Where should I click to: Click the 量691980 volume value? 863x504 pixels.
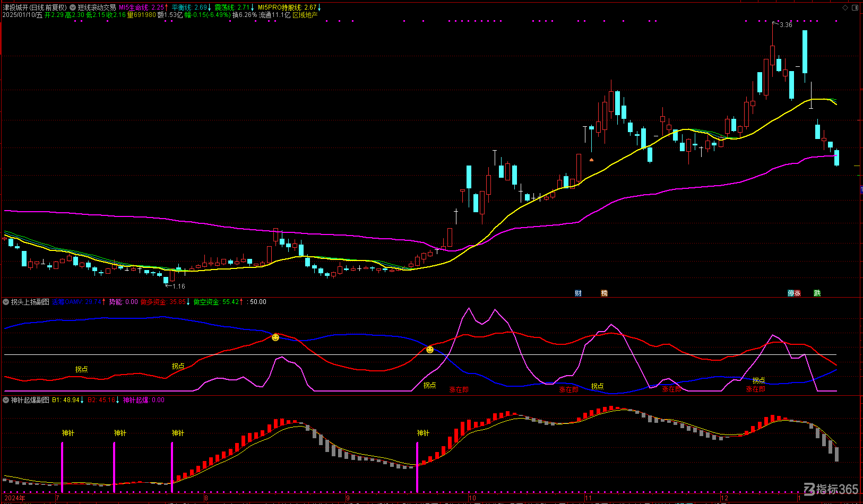[x=142, y=15]
